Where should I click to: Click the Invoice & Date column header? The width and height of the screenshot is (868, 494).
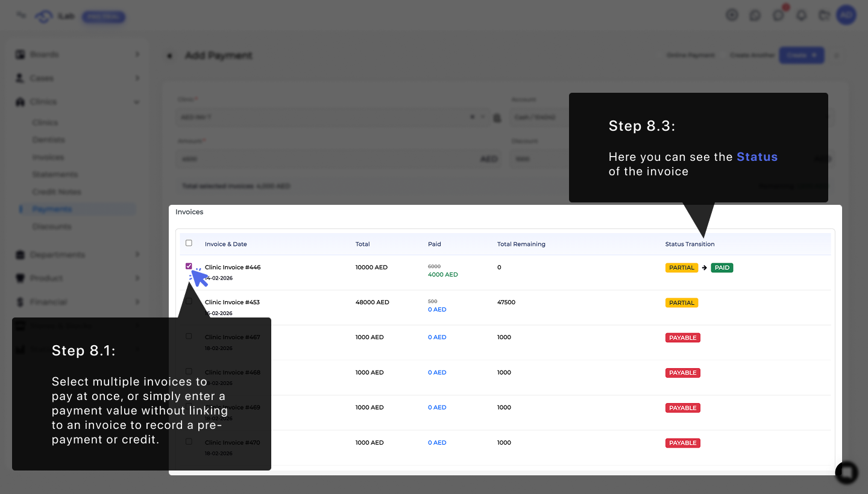click(x=226, y=245)
